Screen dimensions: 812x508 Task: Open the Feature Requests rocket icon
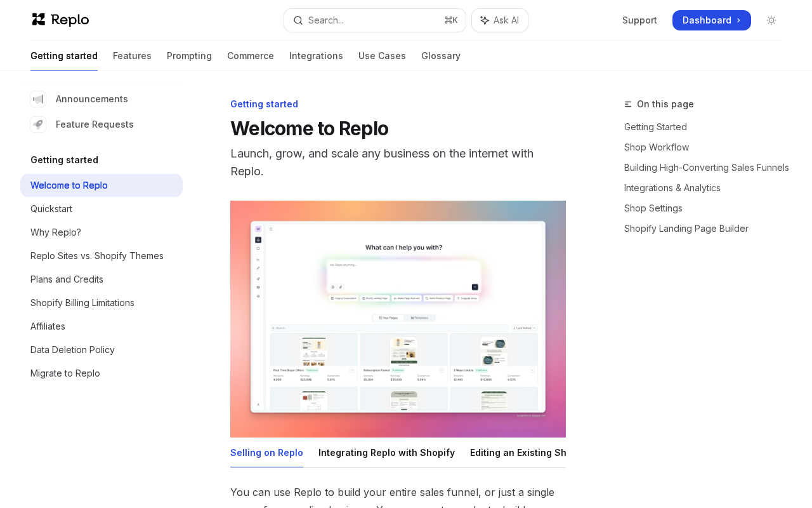click(x=38, y=124)
